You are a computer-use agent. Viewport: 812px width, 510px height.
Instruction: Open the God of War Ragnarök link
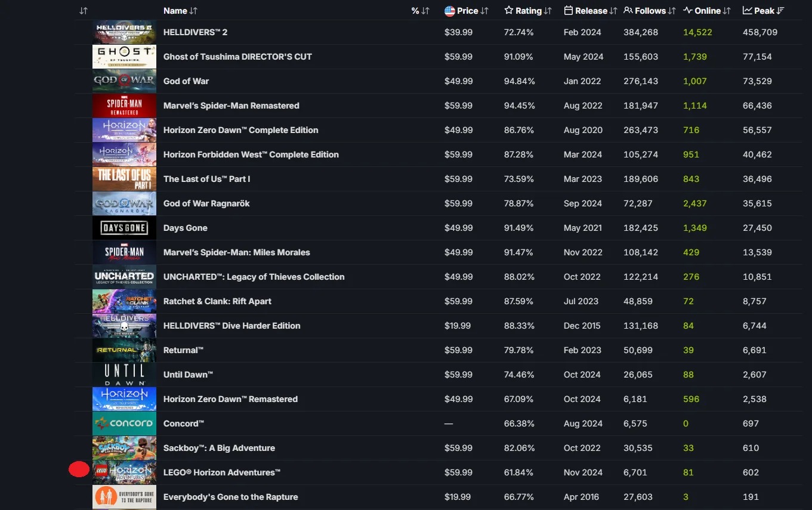coord(206,203)
